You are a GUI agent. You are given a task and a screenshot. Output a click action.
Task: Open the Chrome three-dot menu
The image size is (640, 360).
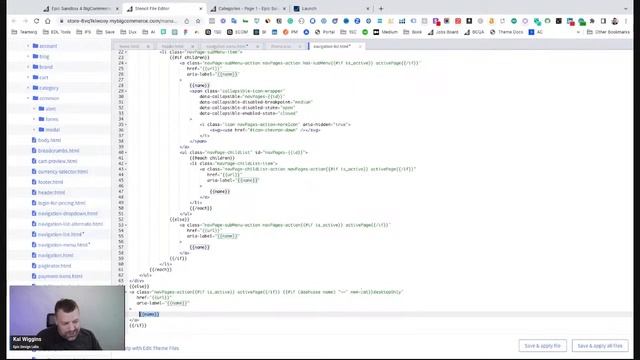click(626, 21)
